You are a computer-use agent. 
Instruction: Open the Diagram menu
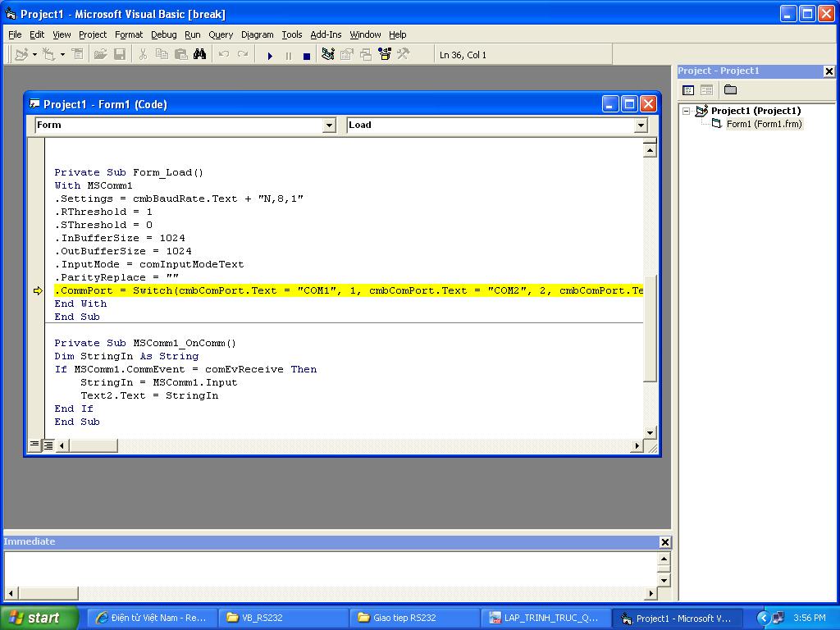(x=257, y=34)
